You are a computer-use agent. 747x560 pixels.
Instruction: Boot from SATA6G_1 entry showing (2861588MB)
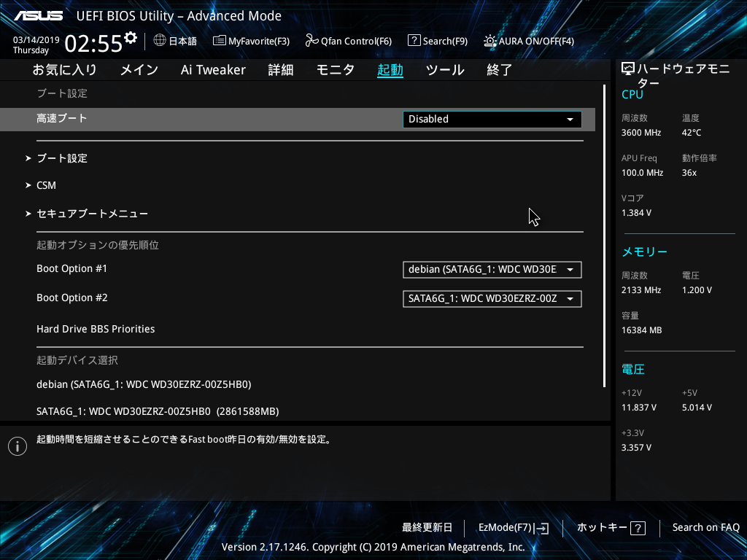point(158,411)
